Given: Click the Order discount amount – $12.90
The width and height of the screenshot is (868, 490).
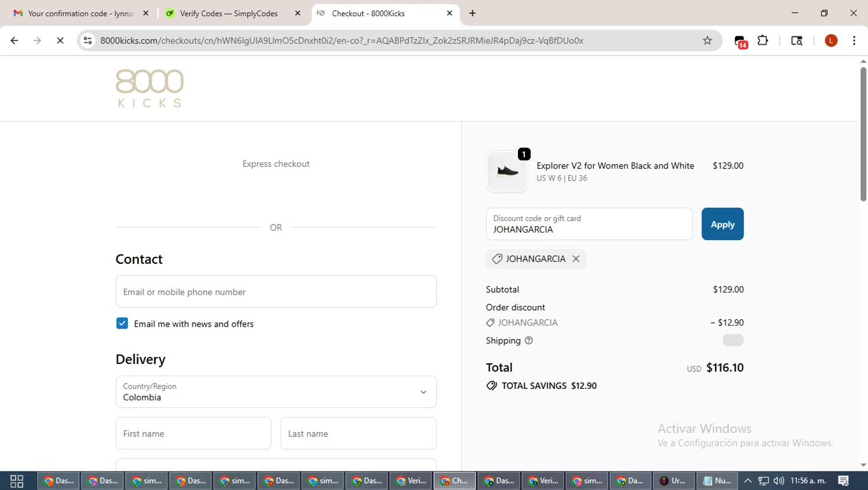Looking at the screenshot, I should coord(727,323).
